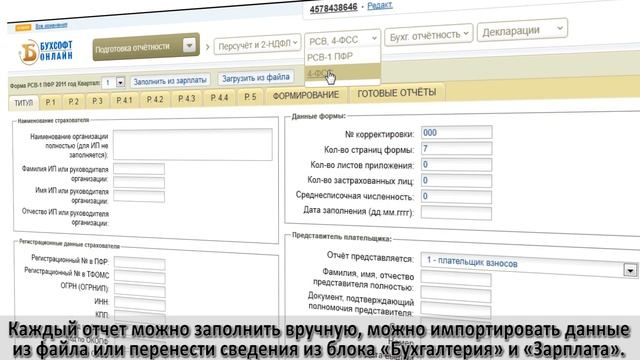Switch to the Р.3 tab
This screenshot has height=360, width=640.
click(x=97, y=100)
